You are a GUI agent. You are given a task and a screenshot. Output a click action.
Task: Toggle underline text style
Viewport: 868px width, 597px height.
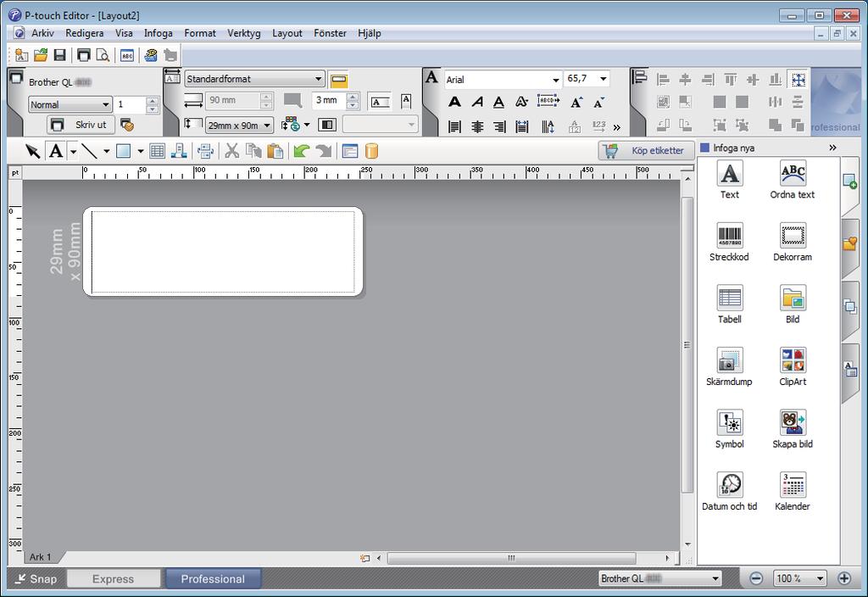pyautogui.click(x=498, y=102)
